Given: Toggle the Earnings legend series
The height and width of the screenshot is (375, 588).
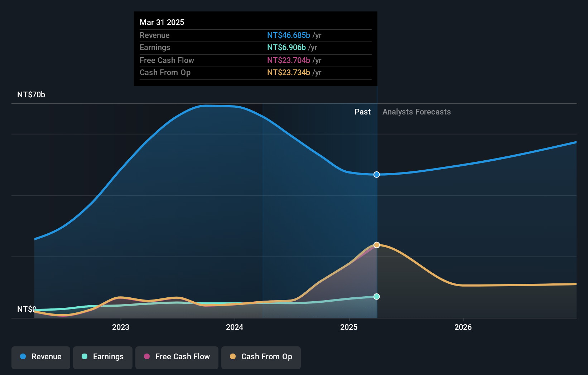Looking at the screenshot, I should coord(103,357).
